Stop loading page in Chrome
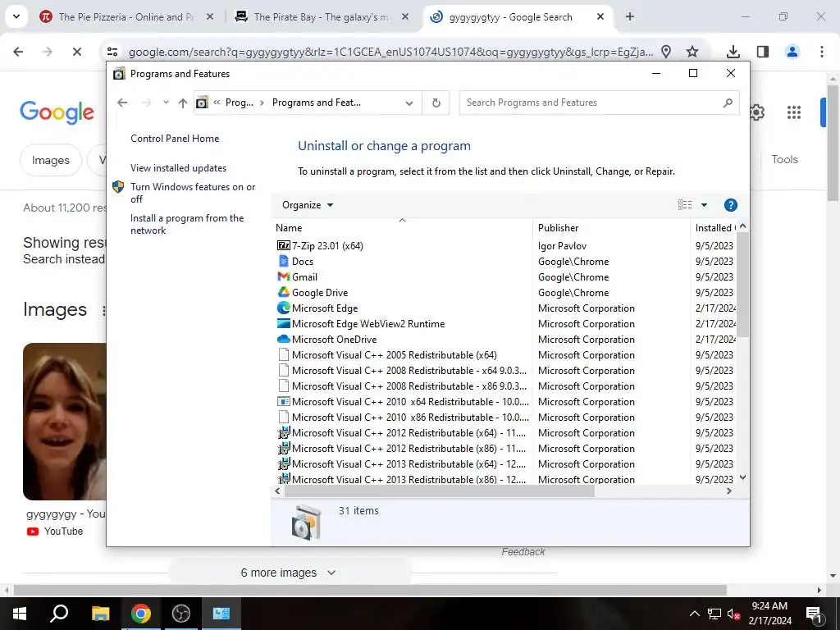Viewport: 840px width, 630px height. (76, 52)
